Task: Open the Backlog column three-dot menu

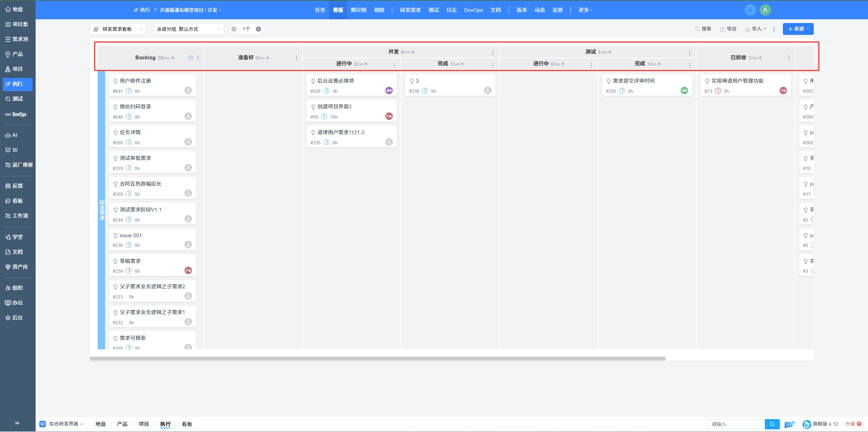Action: (x=198, y=58)
